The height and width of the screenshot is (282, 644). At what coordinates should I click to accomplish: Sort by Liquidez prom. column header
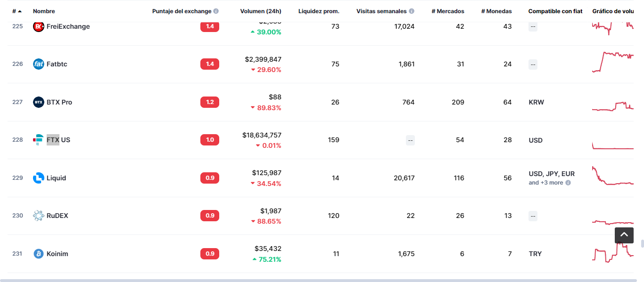[x=318, y=11]
